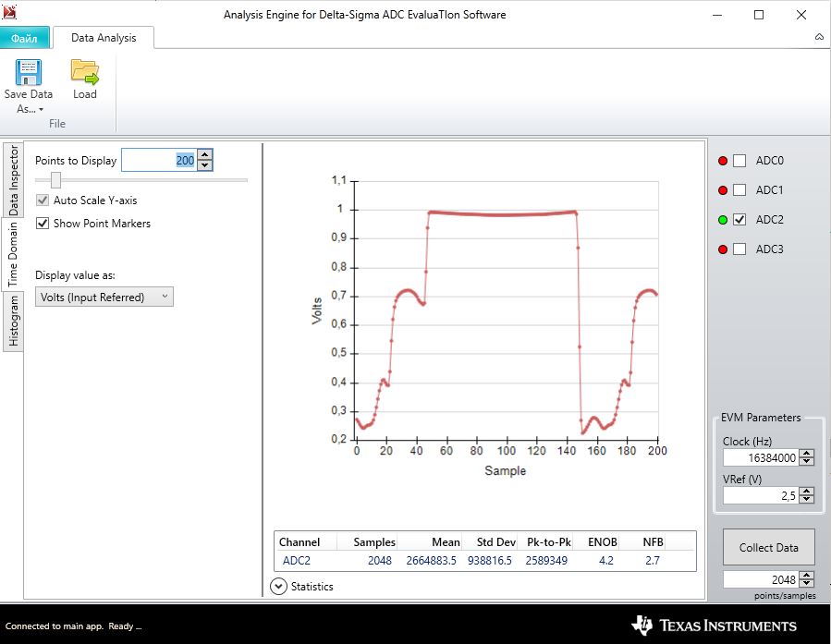Screen dimensions: 831x644
Task: Open the Load folder icon
Action: [85, 72]
